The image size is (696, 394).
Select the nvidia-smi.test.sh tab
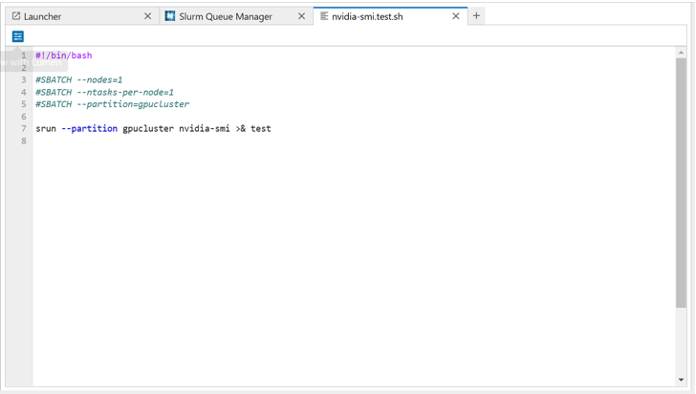click(391, 16)
